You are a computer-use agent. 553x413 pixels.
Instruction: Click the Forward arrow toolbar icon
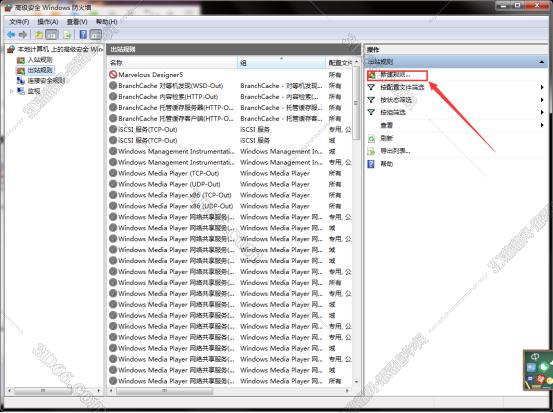click(23, 35)
